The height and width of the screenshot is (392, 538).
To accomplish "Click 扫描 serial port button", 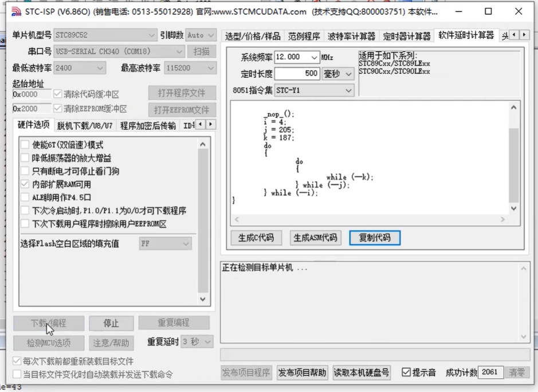I will [202, 52].
